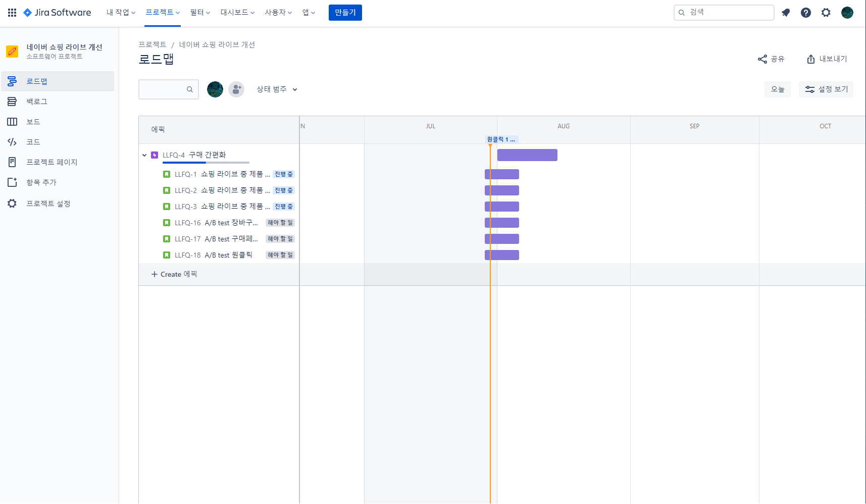The image size is (866, 504).
Task: Click Create 에픽 to add an epic
Action: [174, 274]
